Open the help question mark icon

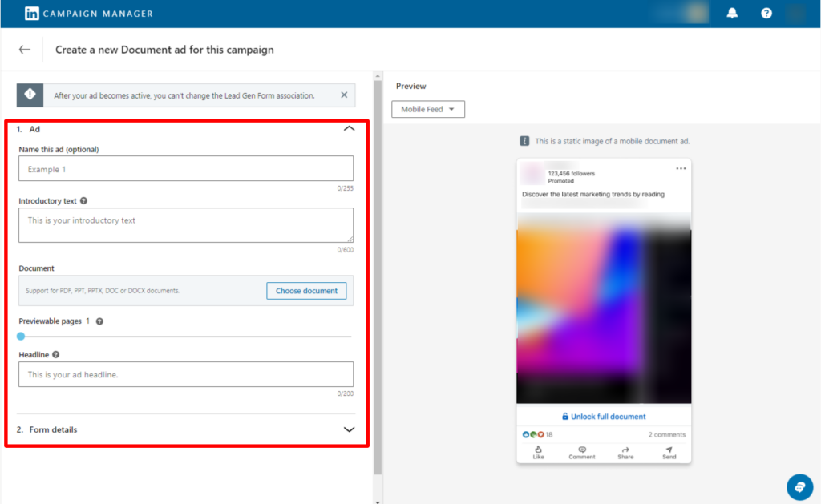pos(766,14)
